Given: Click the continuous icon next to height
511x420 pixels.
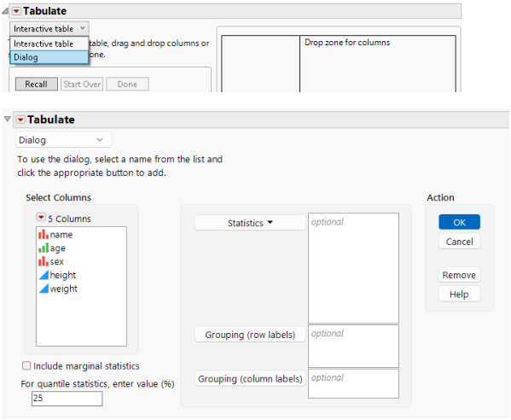Looking at the screenshot, I should click(x=44, y=275).
